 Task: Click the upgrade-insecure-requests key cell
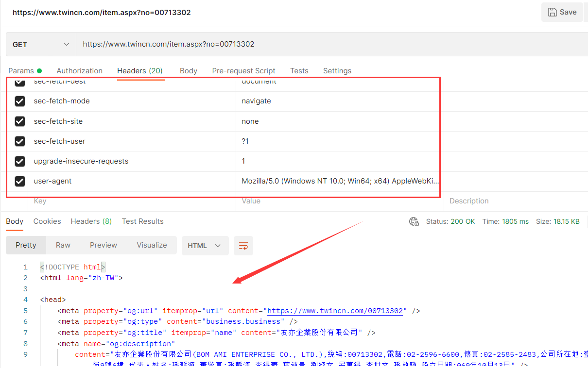point(132,161)
